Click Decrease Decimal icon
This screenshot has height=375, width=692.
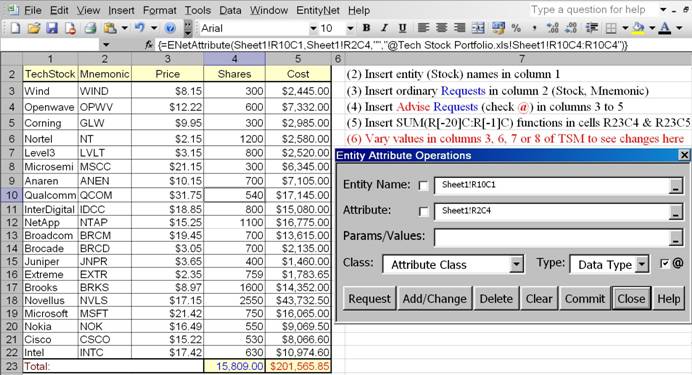coord(571,28)
